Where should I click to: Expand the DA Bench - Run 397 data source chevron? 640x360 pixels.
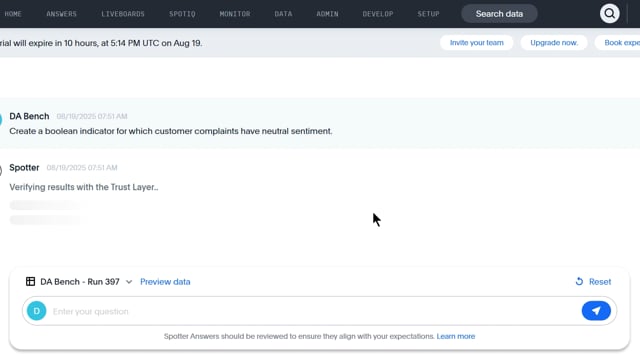pyautogui.click(x=129, y=282)
